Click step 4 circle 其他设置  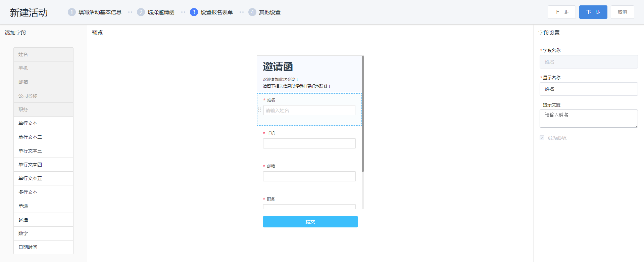pos(252,12)
